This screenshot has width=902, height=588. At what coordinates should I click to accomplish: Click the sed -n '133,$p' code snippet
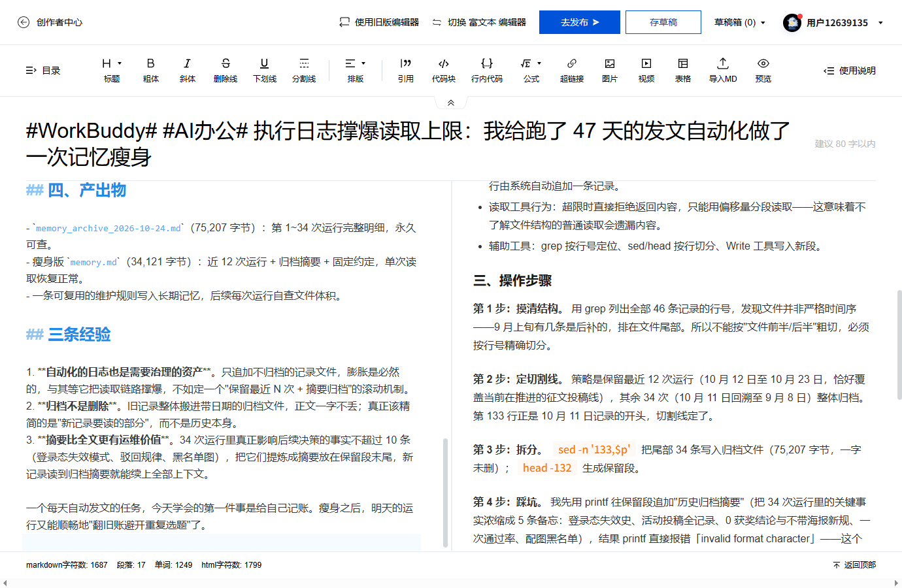594,449
